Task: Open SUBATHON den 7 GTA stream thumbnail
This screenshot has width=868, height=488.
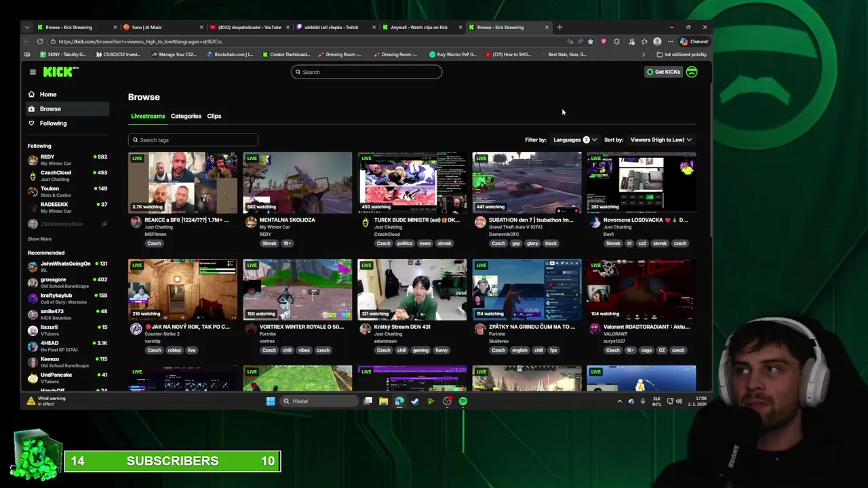Action: (x=526, y=182)
